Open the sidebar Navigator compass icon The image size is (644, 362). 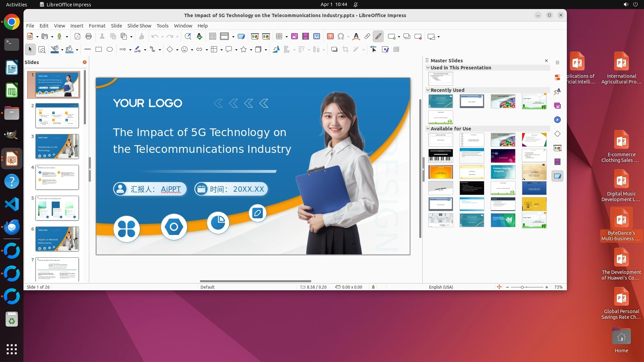(x=557, y=120)
